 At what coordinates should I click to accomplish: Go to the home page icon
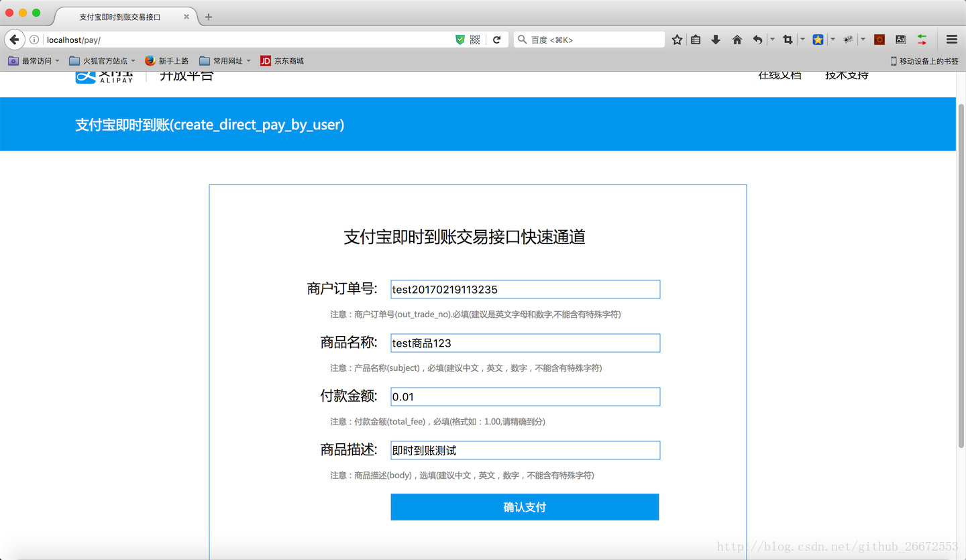pos(737,40)
